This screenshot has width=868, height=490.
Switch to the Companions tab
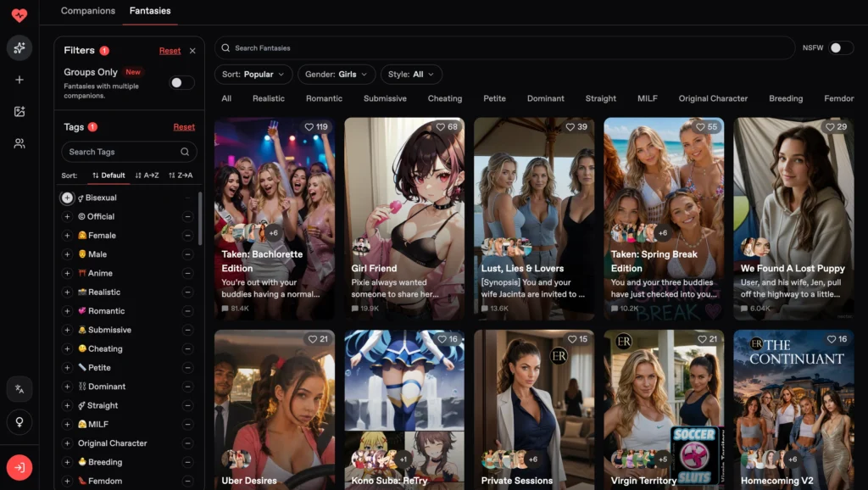tap(88, 10)
